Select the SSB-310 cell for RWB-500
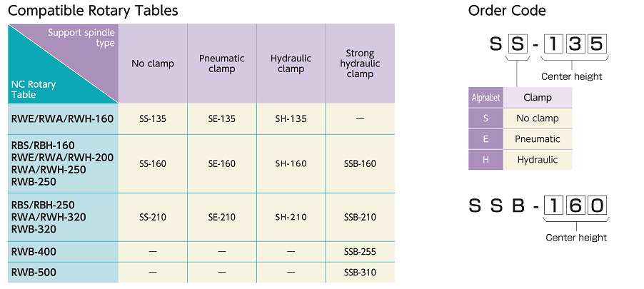Screen dimensions: 644x289 360,273
